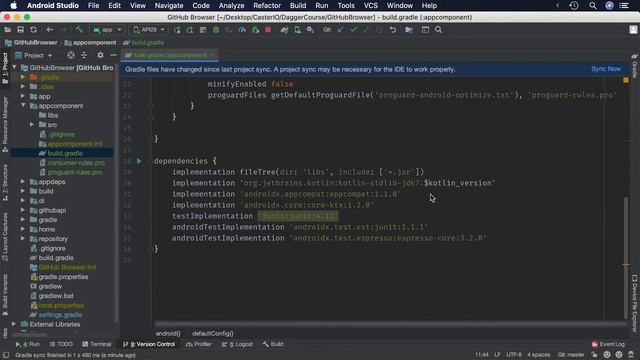Open the Project view dropdown
Viewport: 640px width, 360px height.
[34, 55]
